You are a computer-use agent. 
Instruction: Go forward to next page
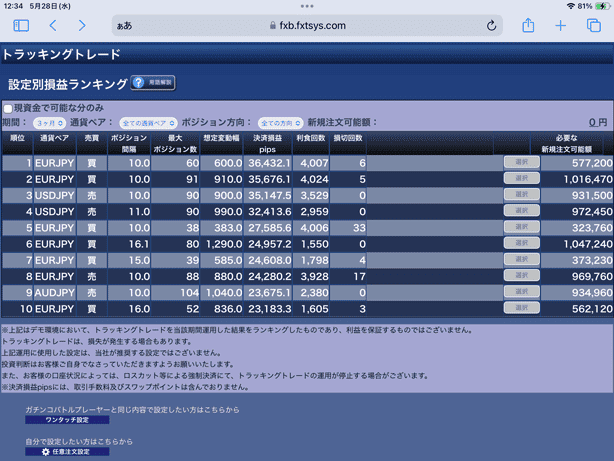point(82,26)
